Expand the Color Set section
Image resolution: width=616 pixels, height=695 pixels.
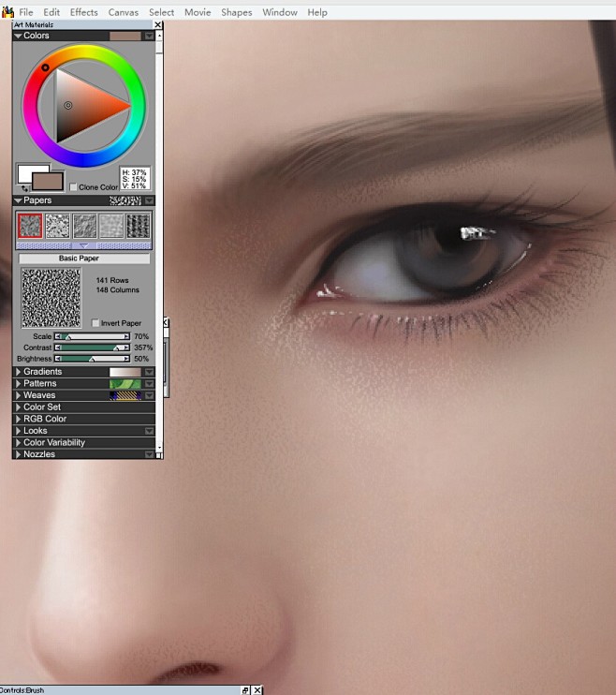click(18, 407)
